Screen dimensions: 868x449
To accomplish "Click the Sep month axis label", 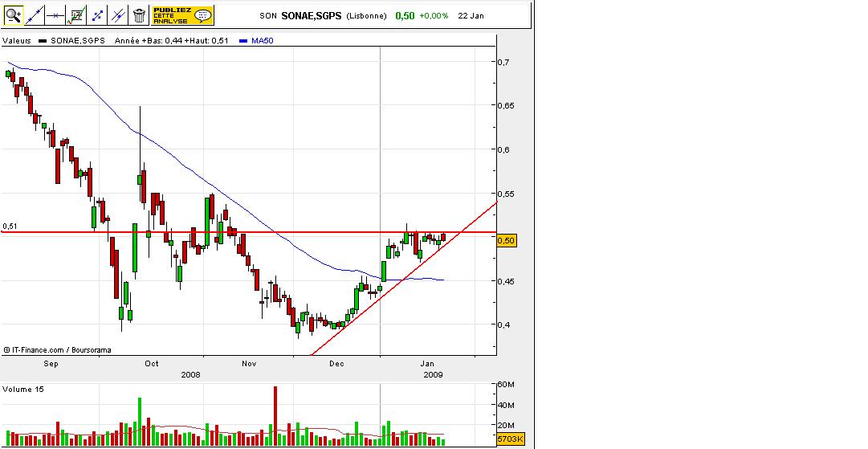I will (51, 364).
